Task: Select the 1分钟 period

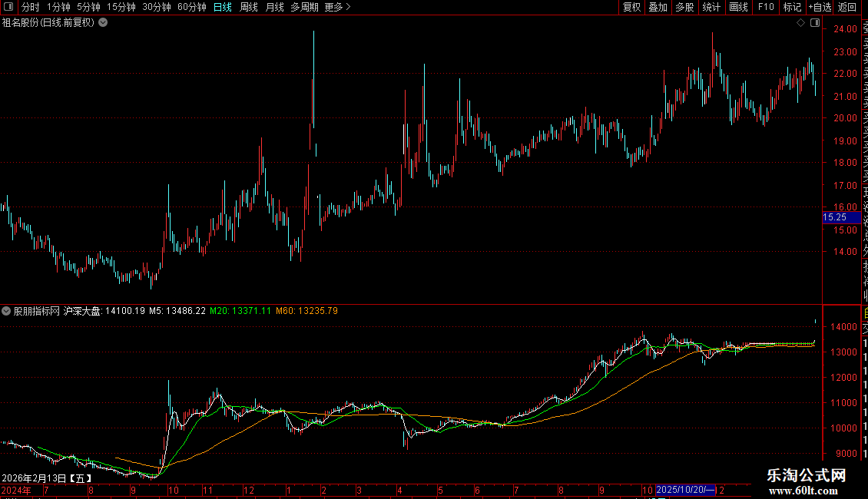Action: 58,7
